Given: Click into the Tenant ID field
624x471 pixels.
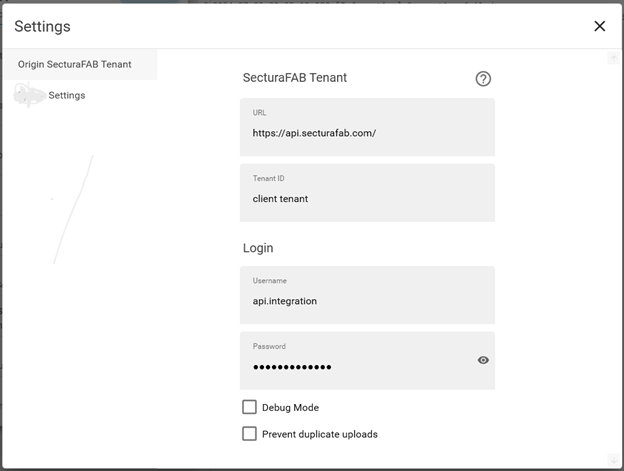Looking at the screenshot, I should [367, 198].
